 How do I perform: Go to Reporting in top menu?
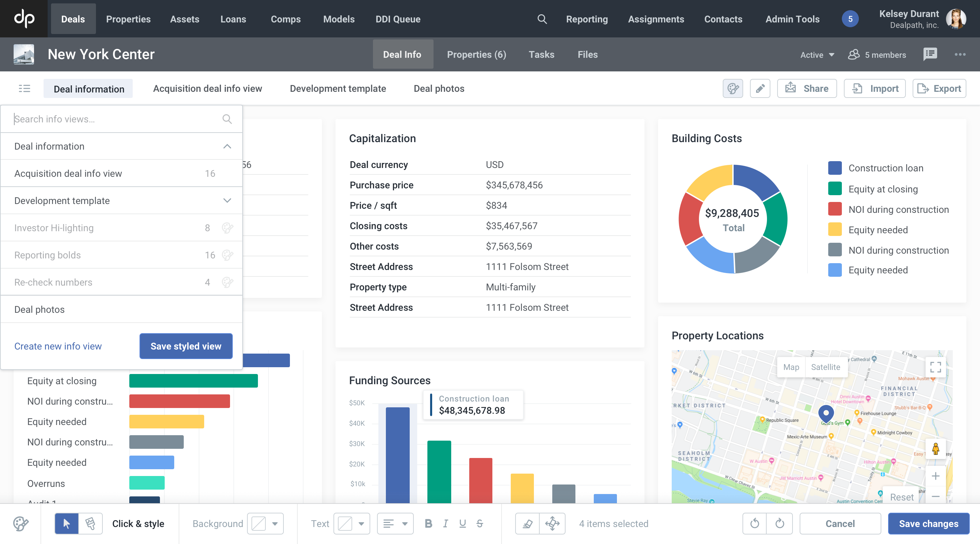point(587,19)
